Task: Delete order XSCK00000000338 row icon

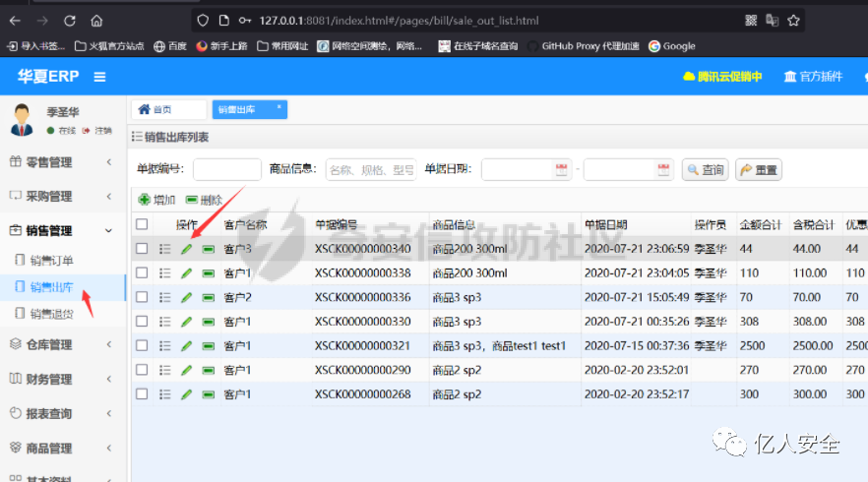Action: coord(209,273)
